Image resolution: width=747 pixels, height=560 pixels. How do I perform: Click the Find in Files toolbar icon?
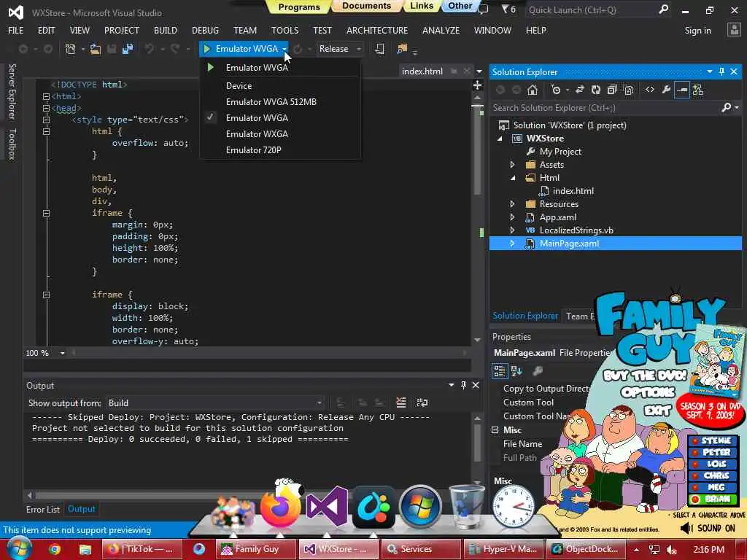point(402,49)
